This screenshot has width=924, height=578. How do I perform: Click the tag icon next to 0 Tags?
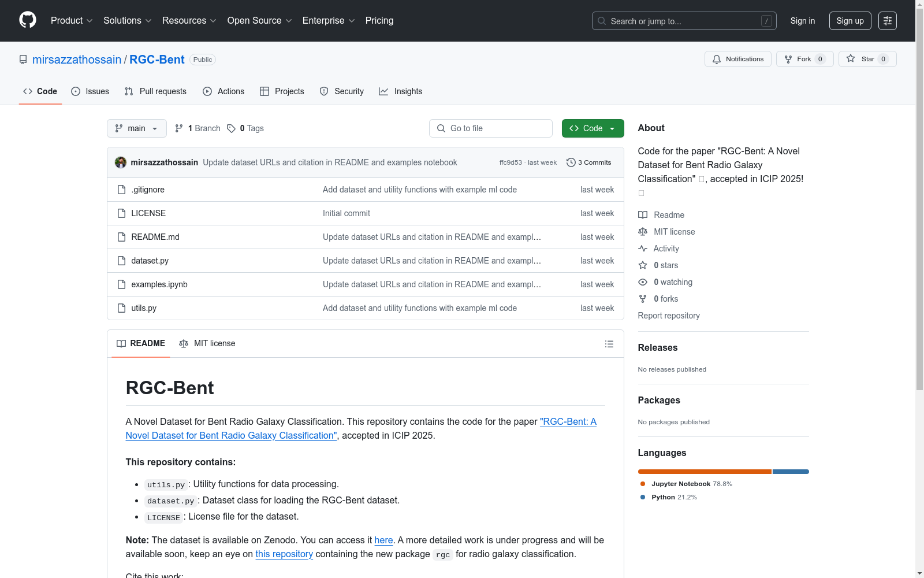point(231,128)
